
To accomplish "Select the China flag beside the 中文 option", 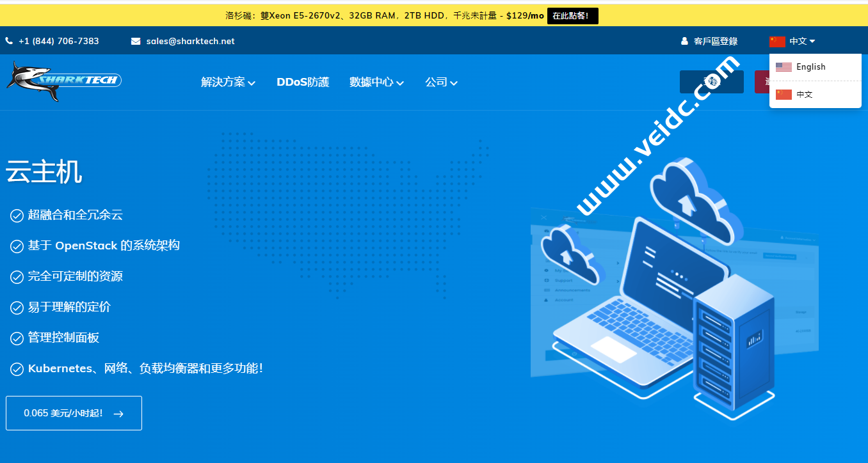I will (784, 93).
